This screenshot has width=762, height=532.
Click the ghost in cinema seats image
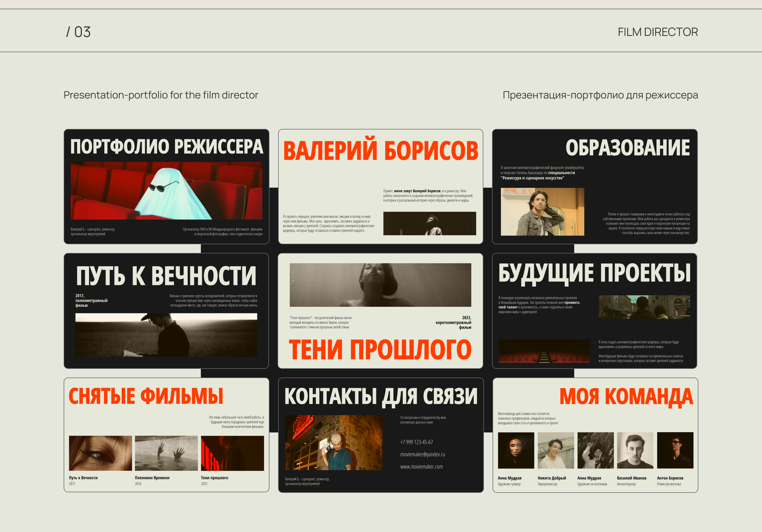coord(166,191)
